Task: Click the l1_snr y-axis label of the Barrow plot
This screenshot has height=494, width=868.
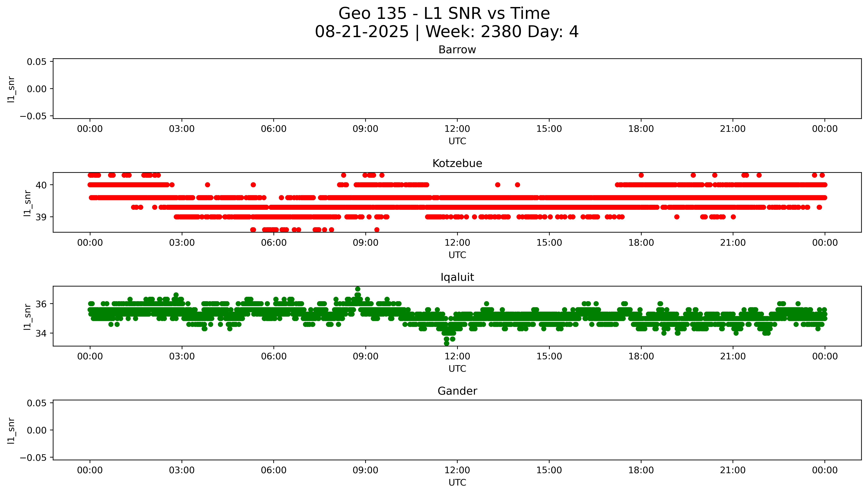Action: point(11,89)
